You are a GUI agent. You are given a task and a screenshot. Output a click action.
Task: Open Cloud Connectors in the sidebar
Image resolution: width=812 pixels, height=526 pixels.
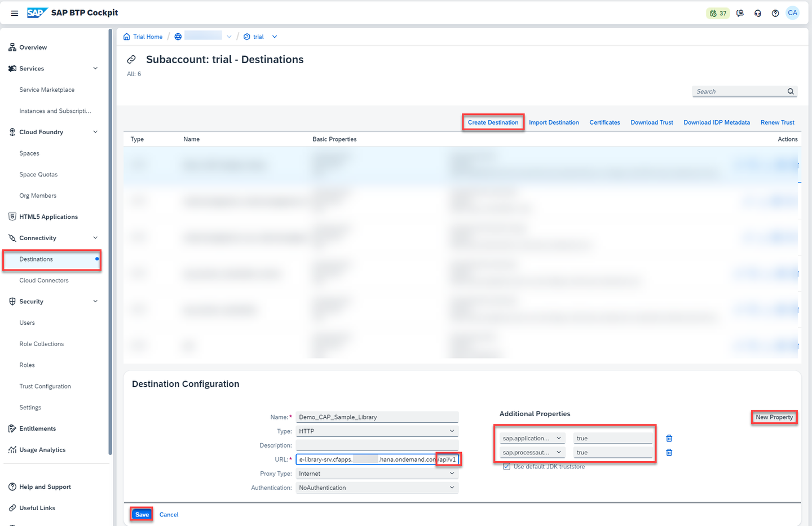[x=44, y=280]
